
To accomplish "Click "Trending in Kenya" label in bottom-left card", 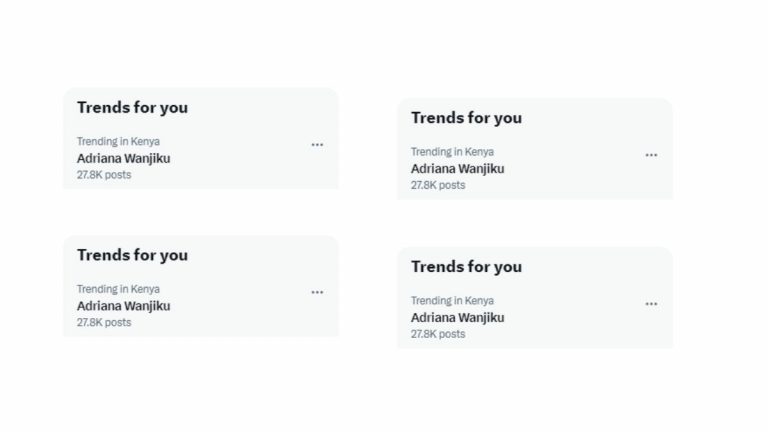I will (118, 289).
